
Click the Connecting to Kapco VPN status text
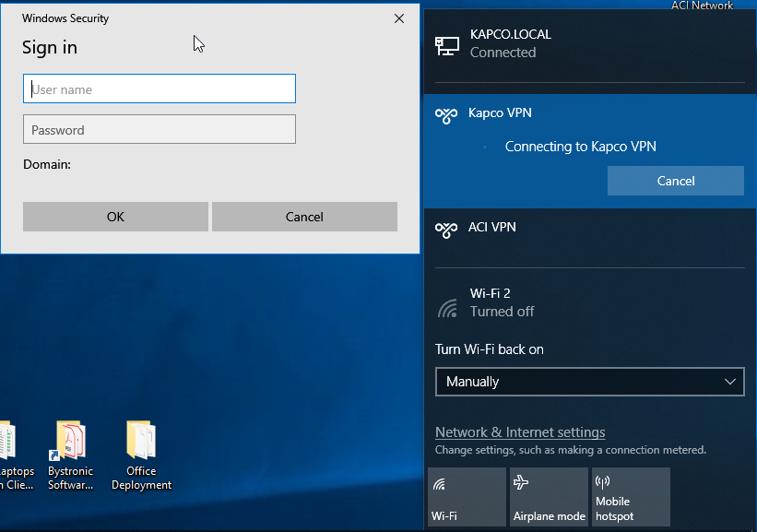coord(580,147)
